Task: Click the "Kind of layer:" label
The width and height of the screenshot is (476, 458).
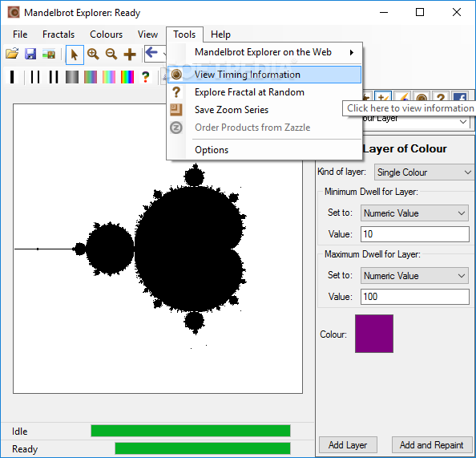Action: [x=341, y=172]
